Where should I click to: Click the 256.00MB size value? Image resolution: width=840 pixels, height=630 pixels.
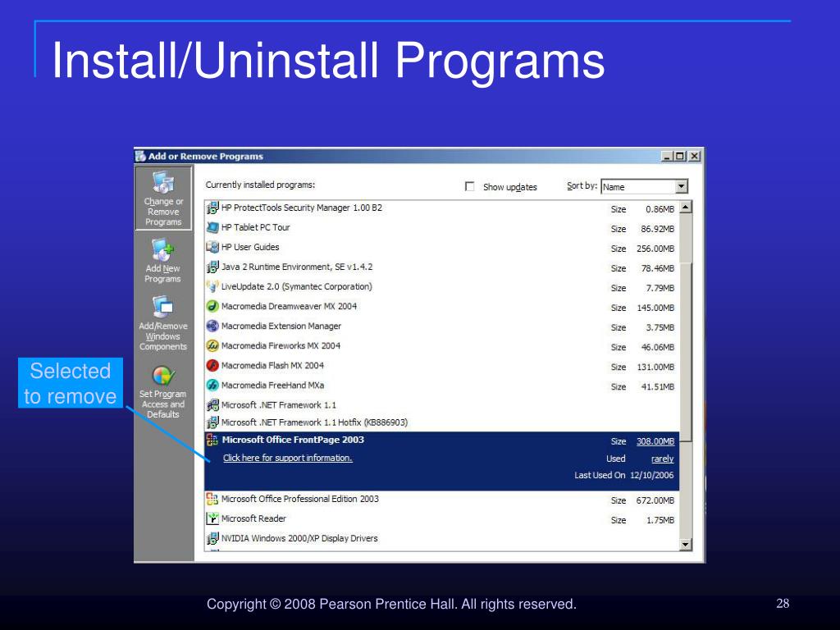pyautogui.click(x=655, y=249)
